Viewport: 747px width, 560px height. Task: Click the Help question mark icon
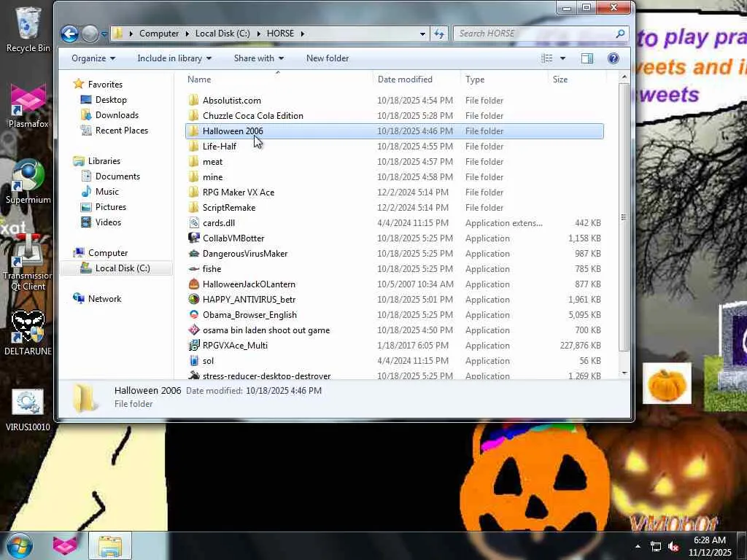[613, 58]
